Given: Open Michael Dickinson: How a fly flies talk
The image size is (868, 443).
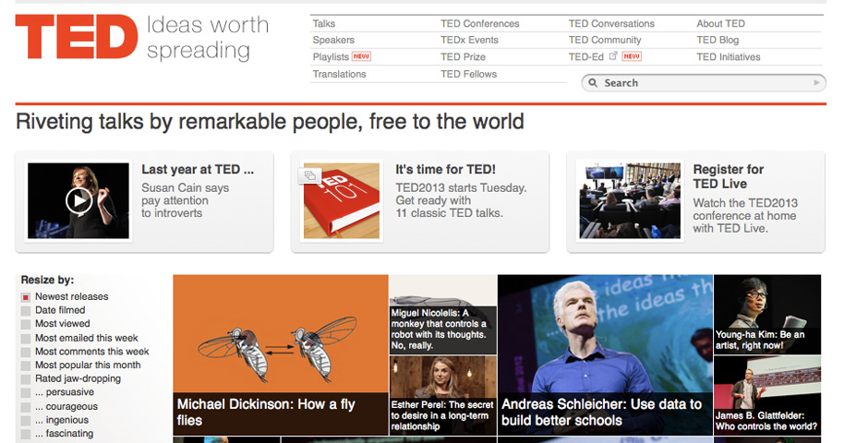Looking at the screenshot, I should (281, 354).
